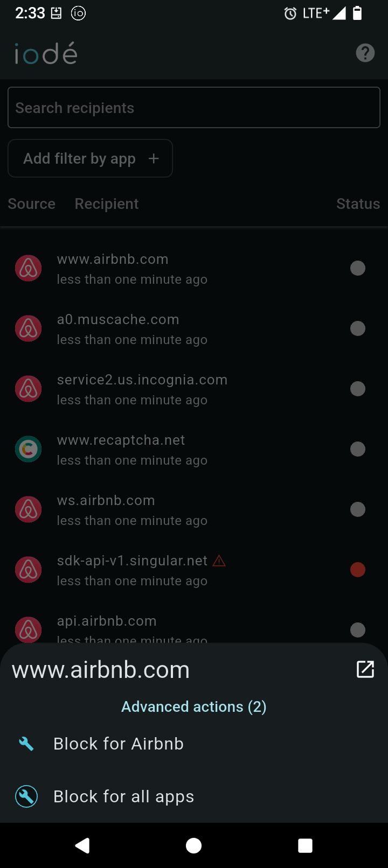Screen dimensions: 388x868
Task: Tap the recaptcha source app icon
Action: [28, 449]
